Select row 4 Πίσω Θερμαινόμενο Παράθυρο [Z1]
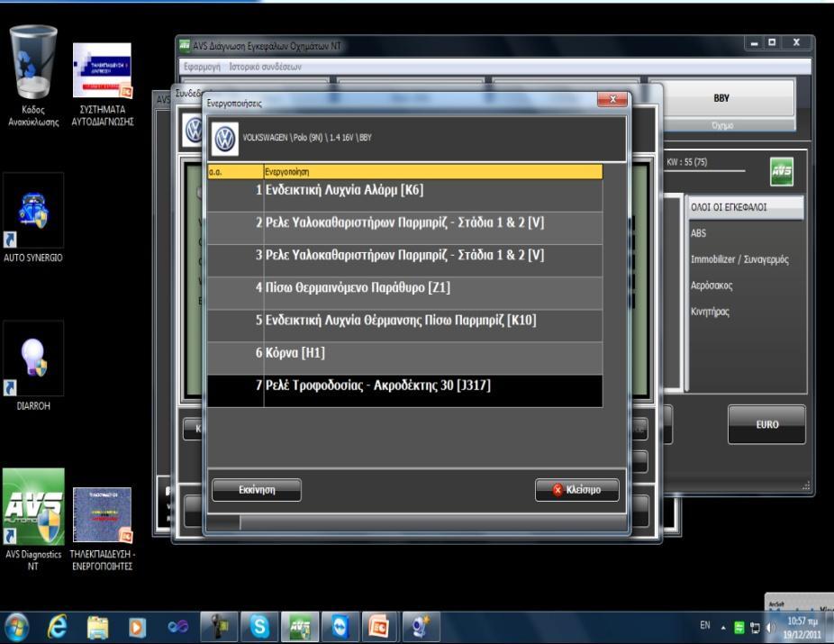 click(x=404, y=293)
